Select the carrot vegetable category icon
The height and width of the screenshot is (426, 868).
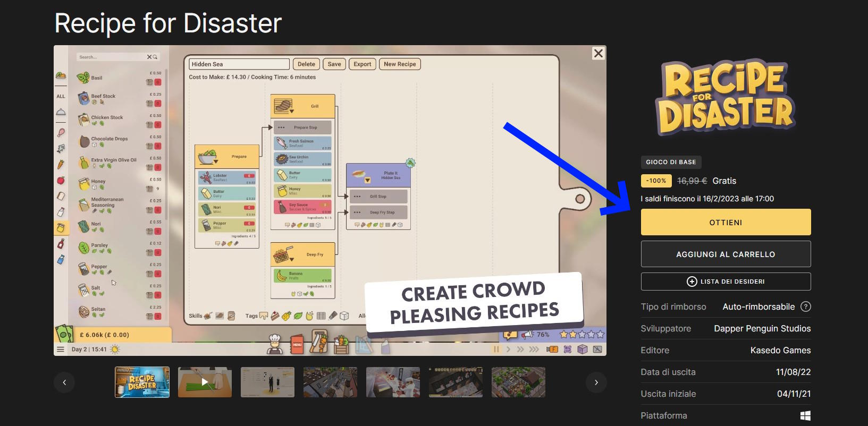coord(61,165)
